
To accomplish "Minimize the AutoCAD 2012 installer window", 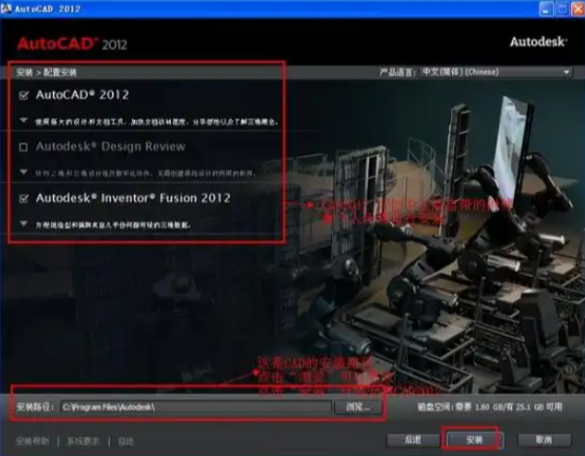I will point(546,9).
